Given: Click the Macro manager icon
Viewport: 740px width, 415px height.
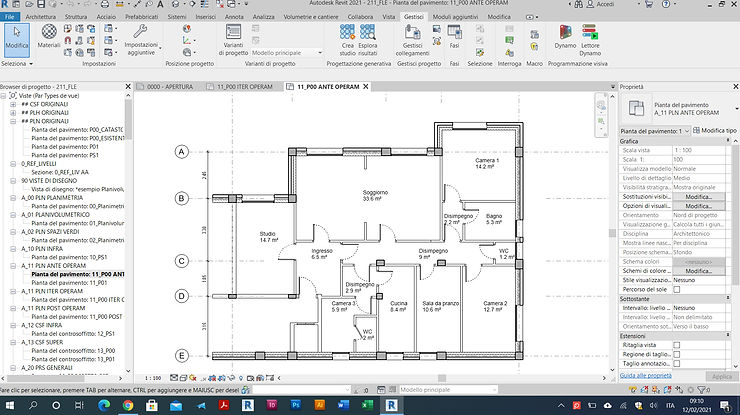Looking at the screenshot, I should 534,34.
